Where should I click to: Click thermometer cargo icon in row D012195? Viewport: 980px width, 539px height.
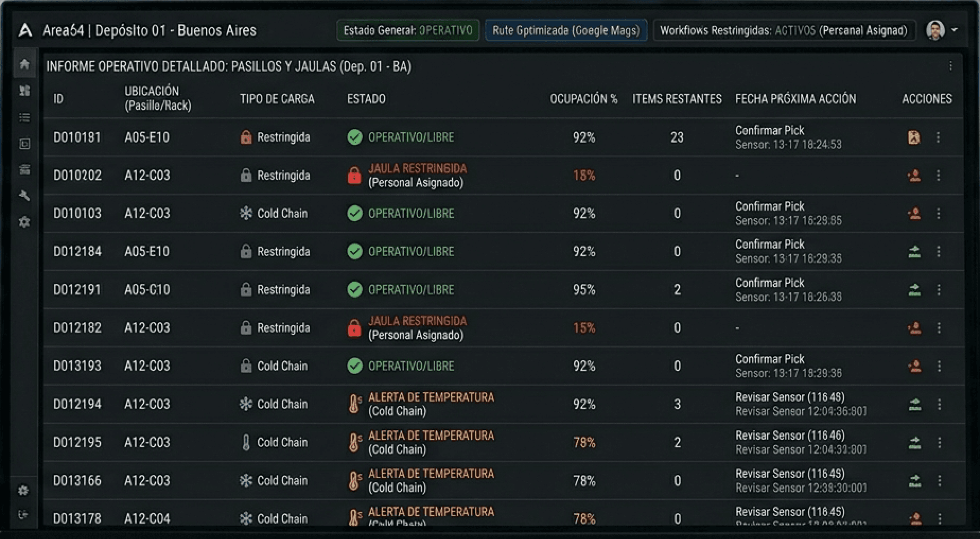[246, 442]
